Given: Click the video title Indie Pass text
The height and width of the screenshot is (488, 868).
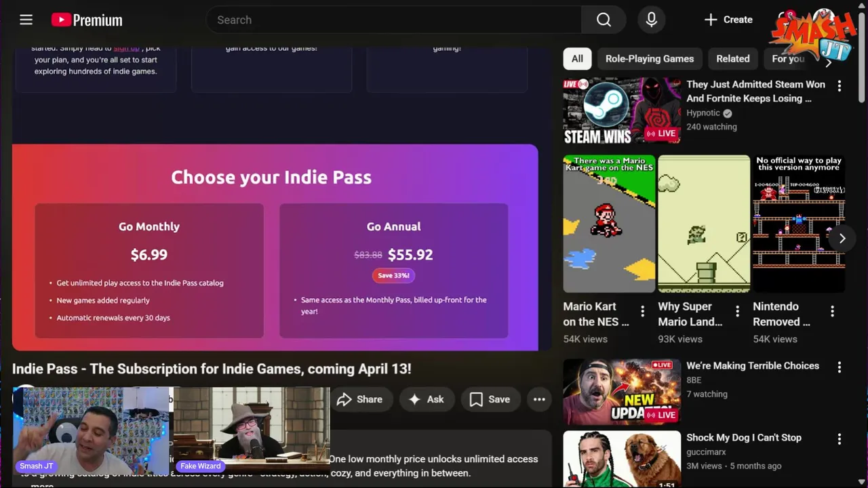Looking at the screenshot, I should click(212, 369).
